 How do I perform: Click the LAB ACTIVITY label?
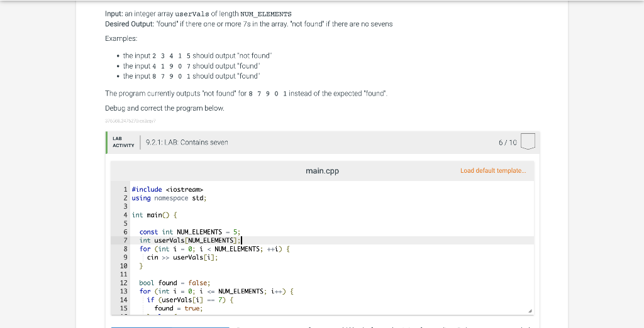(x=123, y=142)
